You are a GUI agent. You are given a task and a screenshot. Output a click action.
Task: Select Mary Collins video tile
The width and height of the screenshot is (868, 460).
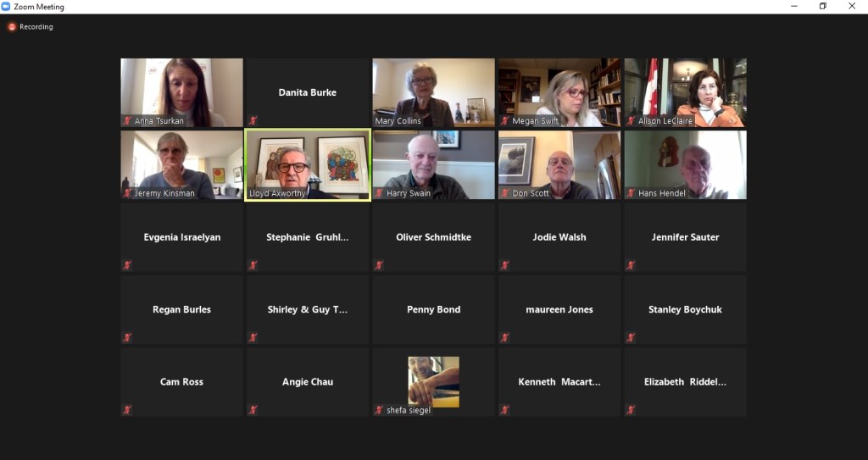(x=433, y=92)
